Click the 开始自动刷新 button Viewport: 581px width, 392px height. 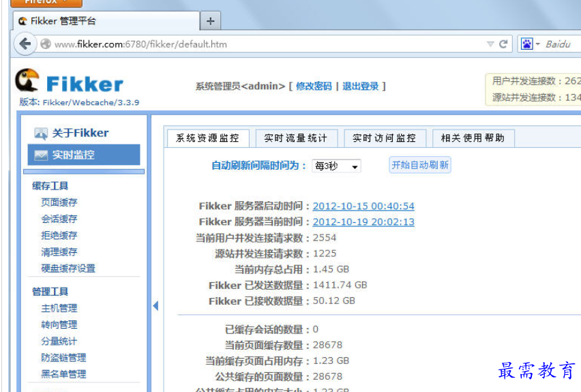[x=420, y=165]
